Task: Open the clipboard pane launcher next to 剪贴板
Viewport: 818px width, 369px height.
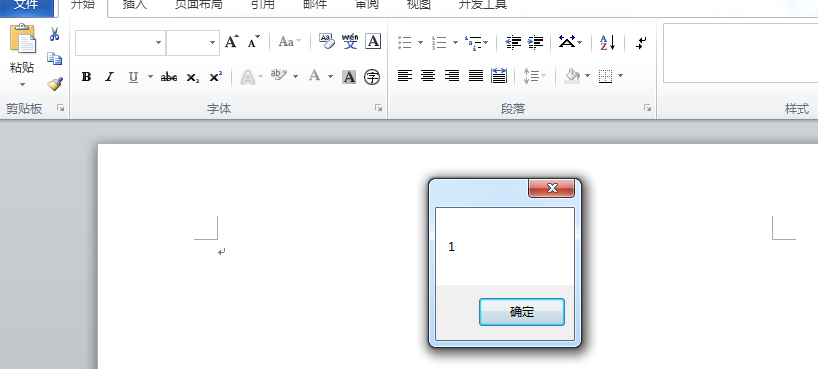Action: [x=61, y=108]
